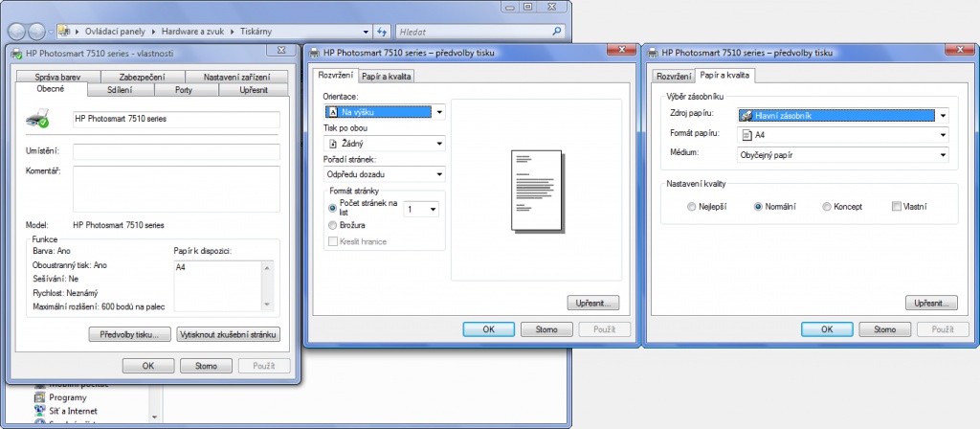Click Ovládací panely breadcrumb

click(x=116, y=32)
